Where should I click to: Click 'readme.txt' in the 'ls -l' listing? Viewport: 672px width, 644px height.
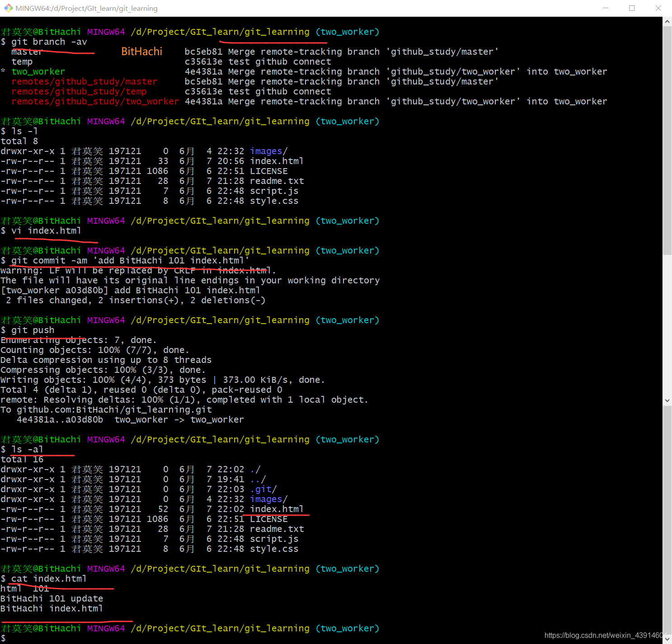pos(277,181)
